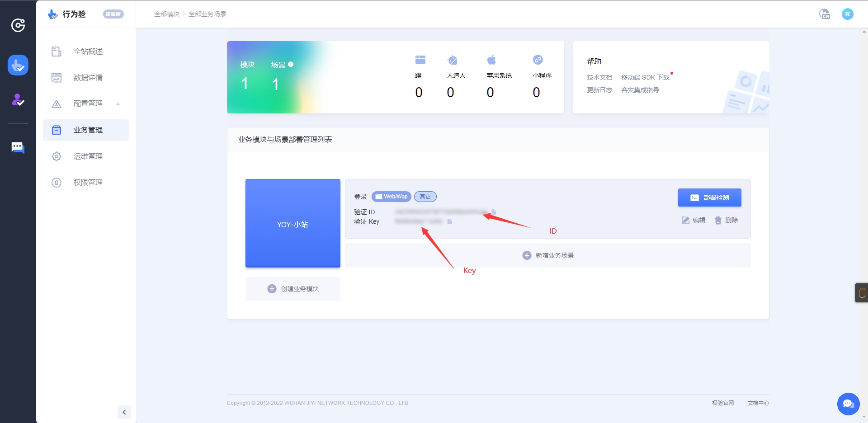Viewport: 868px width, 423px height.
Task: Go to 权限管理 in the navigation menu
Action: 88,182
